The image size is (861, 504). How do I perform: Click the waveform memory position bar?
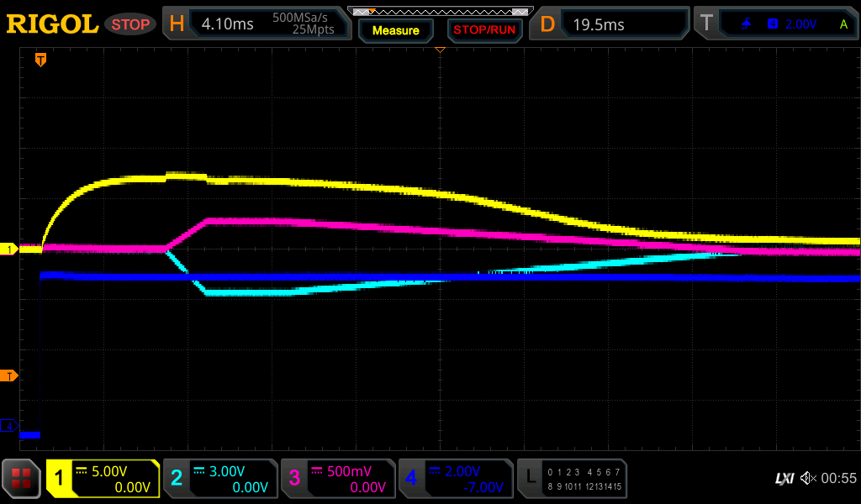[x=439, y=11]
